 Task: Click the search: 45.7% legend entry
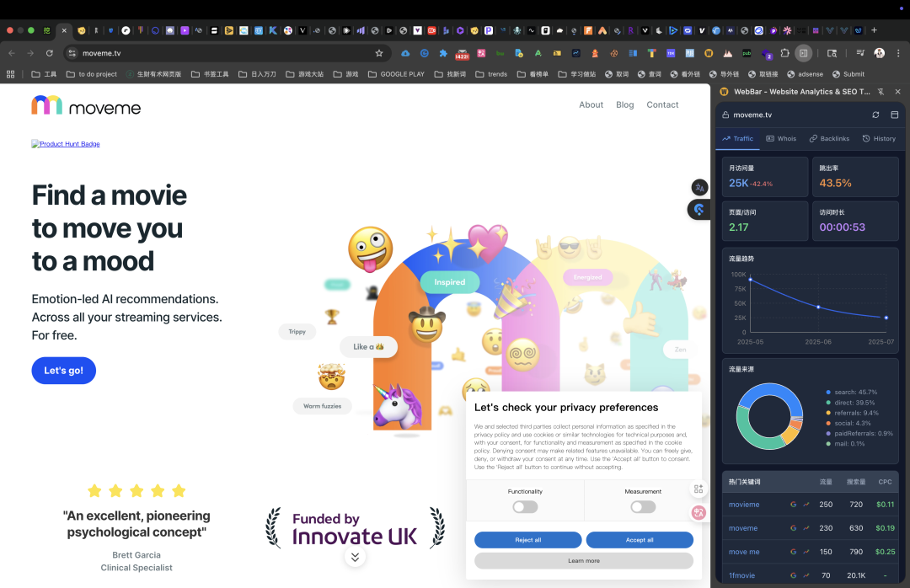[x=851, y=393]
